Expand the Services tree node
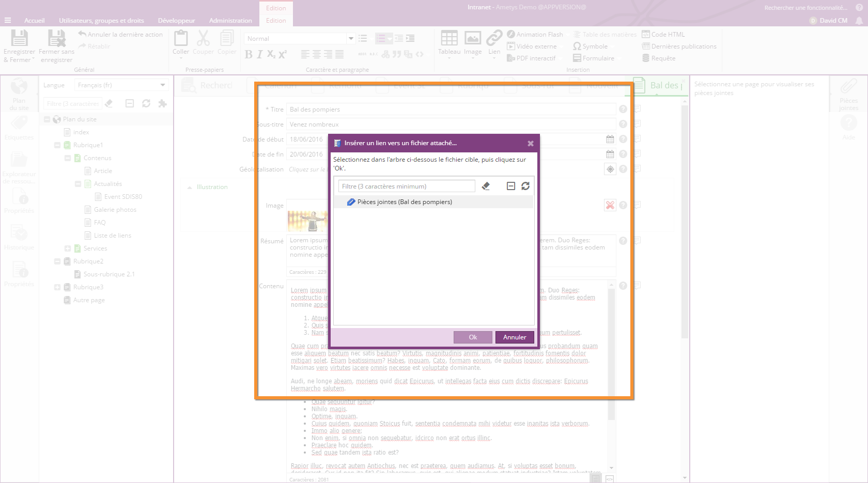Viewport: 868px width, 483px height. pos(68,248)
